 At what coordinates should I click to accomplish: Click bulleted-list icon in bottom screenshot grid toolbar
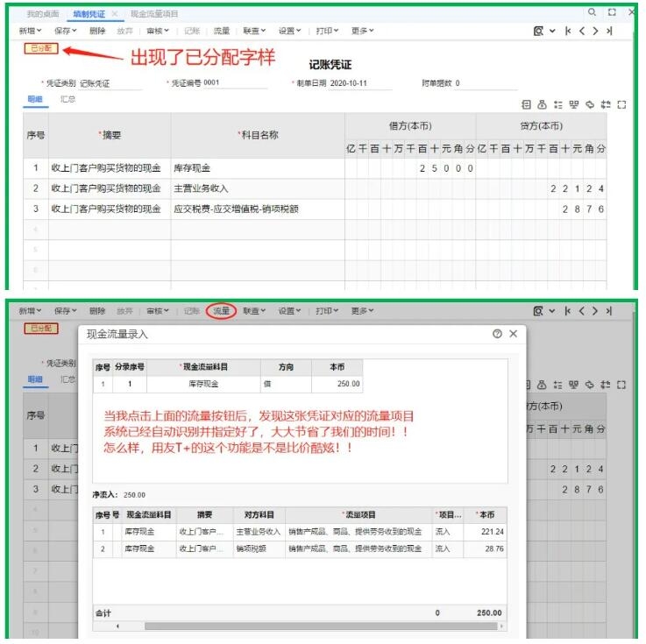tap(557, 385)
